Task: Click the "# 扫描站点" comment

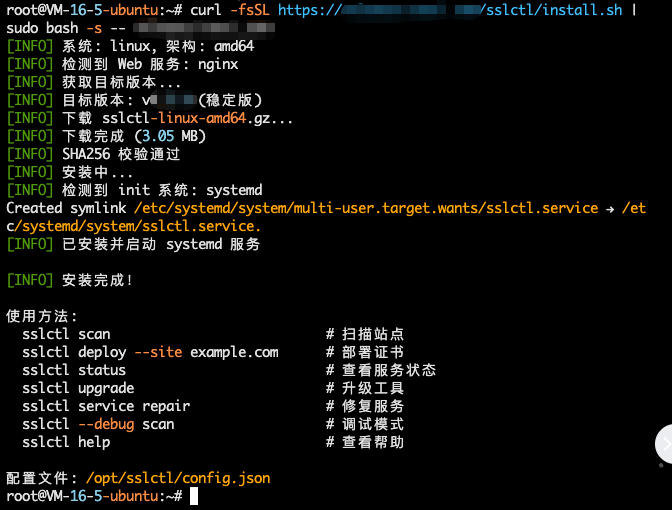Action: (365, 334)
